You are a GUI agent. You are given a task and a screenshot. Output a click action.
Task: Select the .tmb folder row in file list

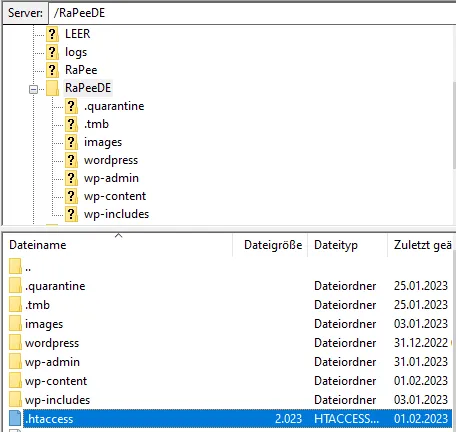(230, 305)
